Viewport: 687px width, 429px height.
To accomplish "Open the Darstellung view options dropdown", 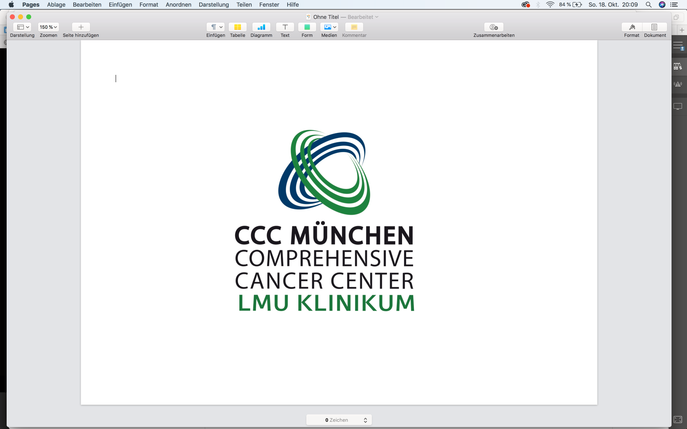I will tap(22, 27).
